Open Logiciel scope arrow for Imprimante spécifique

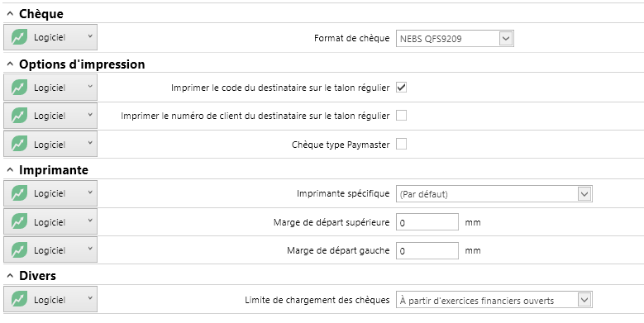click(90, 192)
